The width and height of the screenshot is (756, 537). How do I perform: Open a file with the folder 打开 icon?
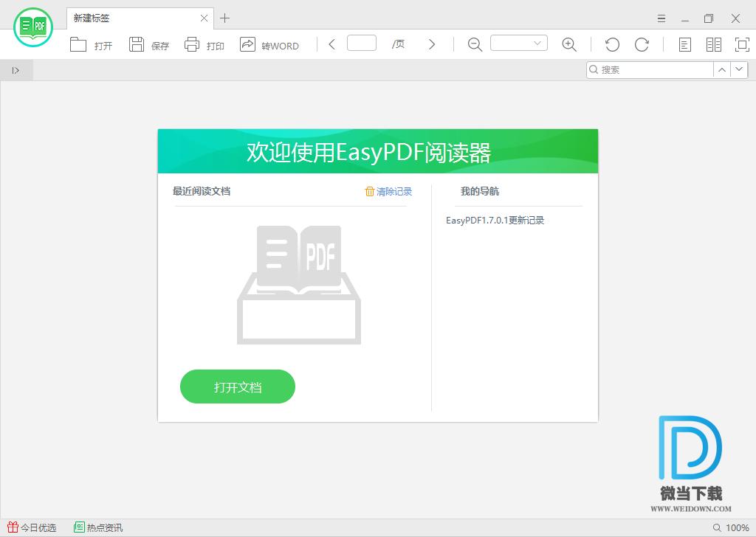click(x=78, y=45)
